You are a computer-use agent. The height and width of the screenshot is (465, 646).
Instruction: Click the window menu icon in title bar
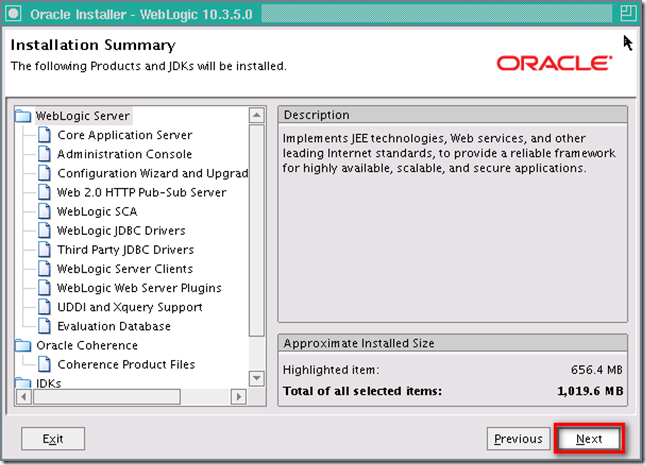14,14
